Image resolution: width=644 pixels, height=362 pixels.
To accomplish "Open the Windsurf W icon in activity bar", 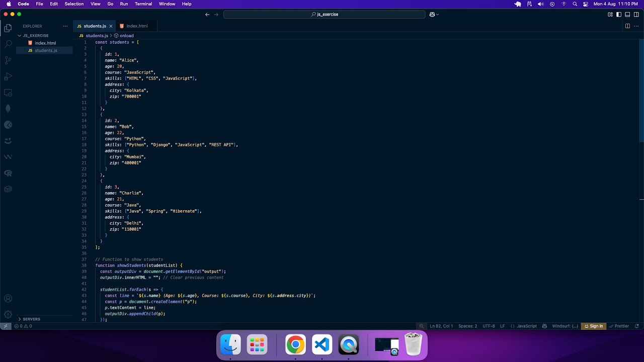I will point(8,157).
